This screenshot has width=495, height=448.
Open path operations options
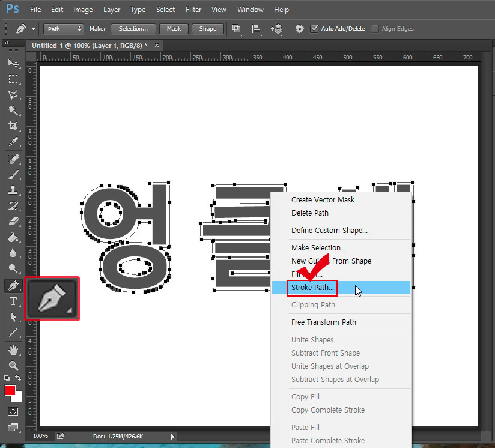(237, 29)
